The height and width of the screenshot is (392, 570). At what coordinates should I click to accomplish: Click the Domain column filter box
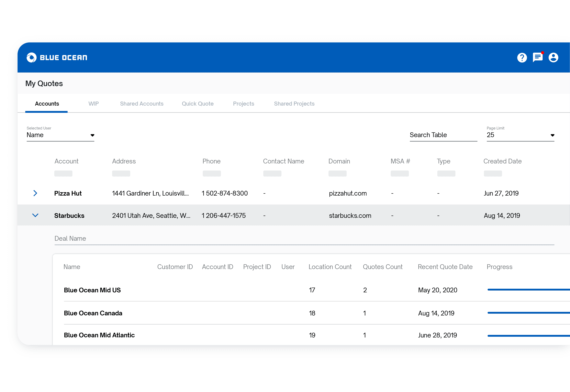coord(338,174)
